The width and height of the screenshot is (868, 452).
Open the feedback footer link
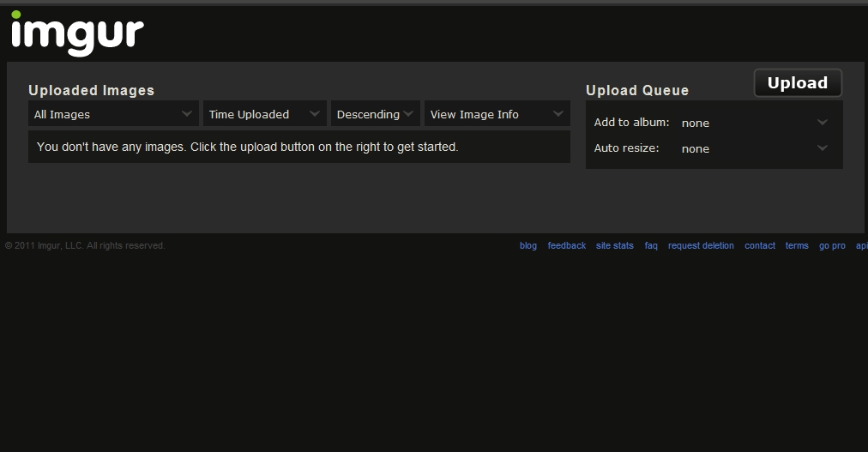tap(566, 245)
